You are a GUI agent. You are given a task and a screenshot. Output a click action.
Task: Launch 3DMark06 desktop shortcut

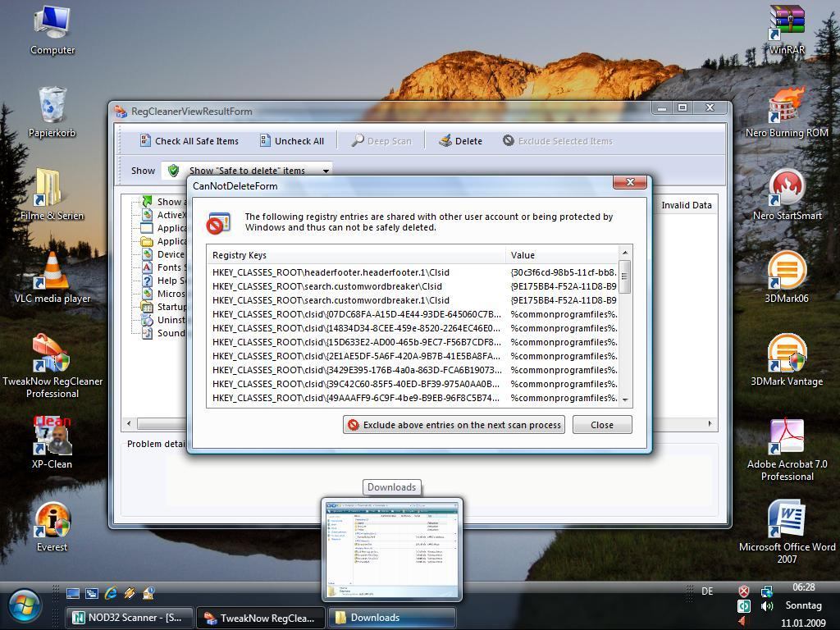tap(787, 277)
